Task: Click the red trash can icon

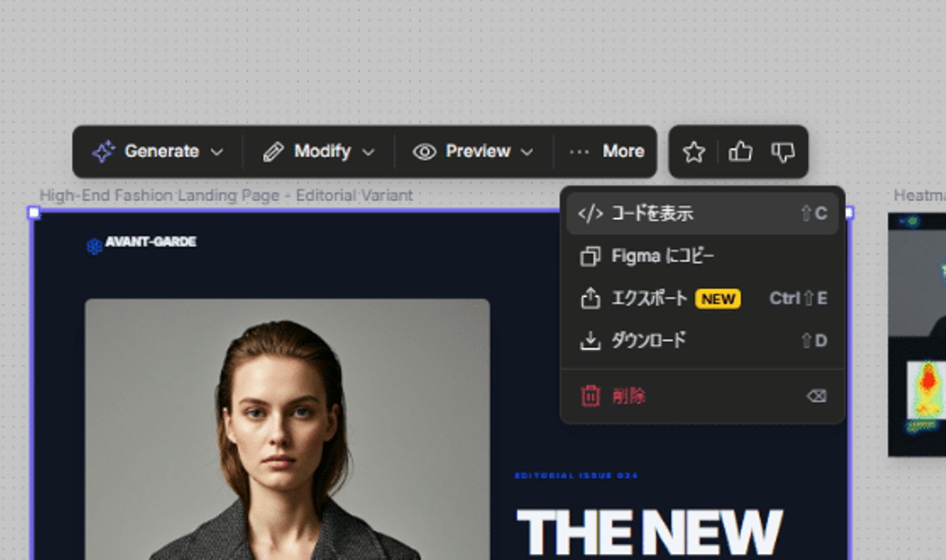Action: (590, 396)
